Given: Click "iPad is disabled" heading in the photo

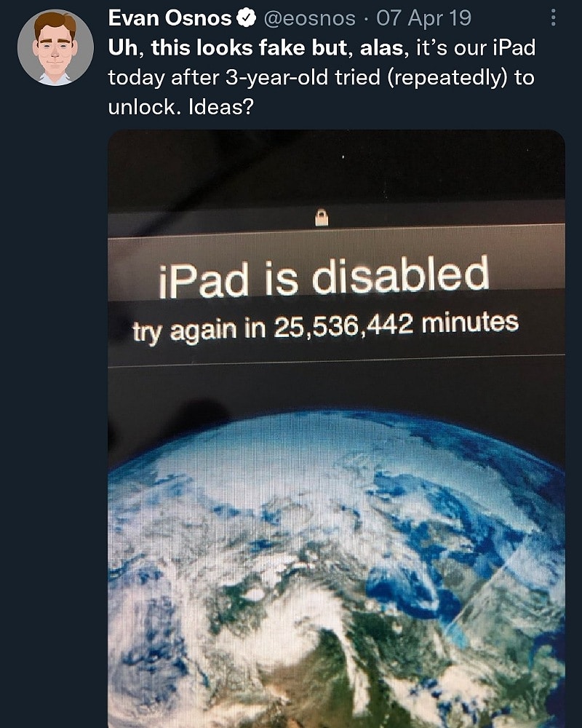Looking at the screenshot, I should click(x=324, y=277).
